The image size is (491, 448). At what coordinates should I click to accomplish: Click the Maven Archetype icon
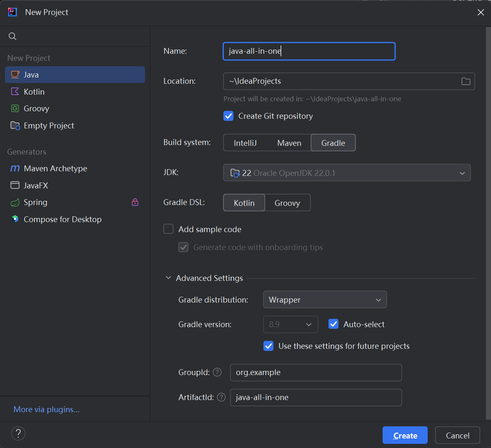[x=15, y=168]
